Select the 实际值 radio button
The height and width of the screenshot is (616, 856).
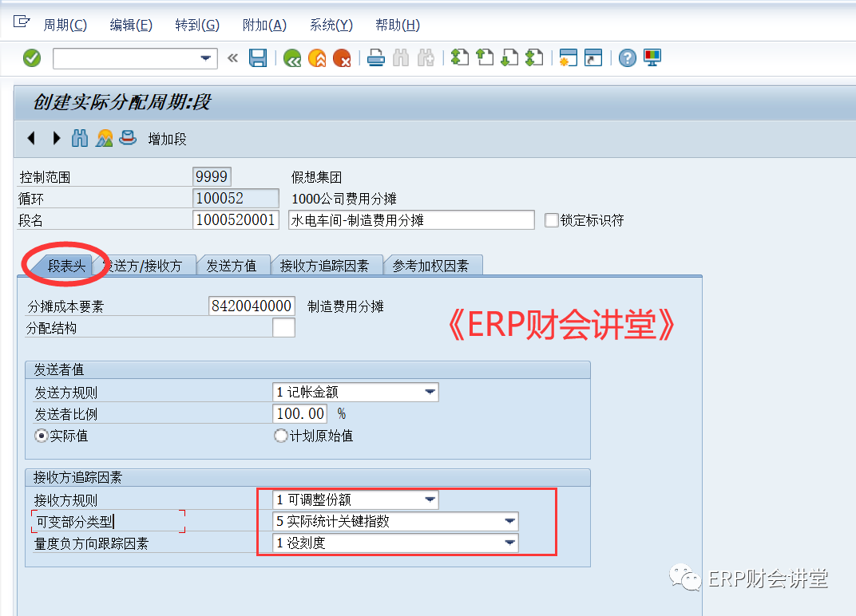coord(41,436)
